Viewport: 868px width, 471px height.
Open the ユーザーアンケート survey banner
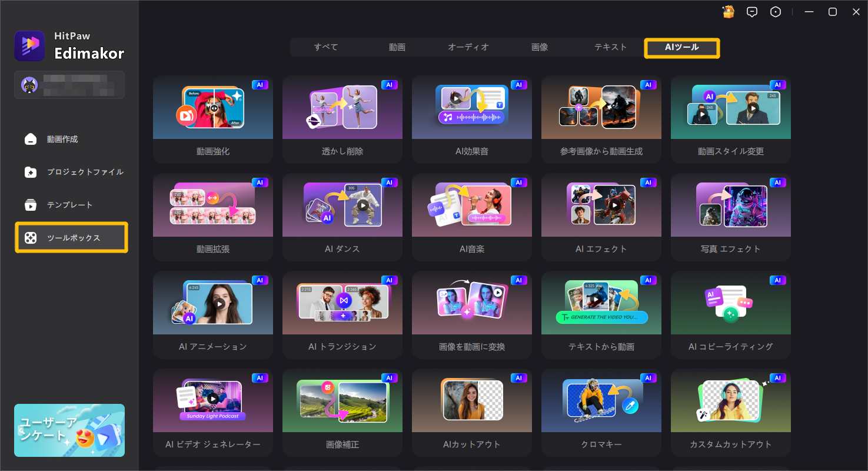click(x=69, y=430)
